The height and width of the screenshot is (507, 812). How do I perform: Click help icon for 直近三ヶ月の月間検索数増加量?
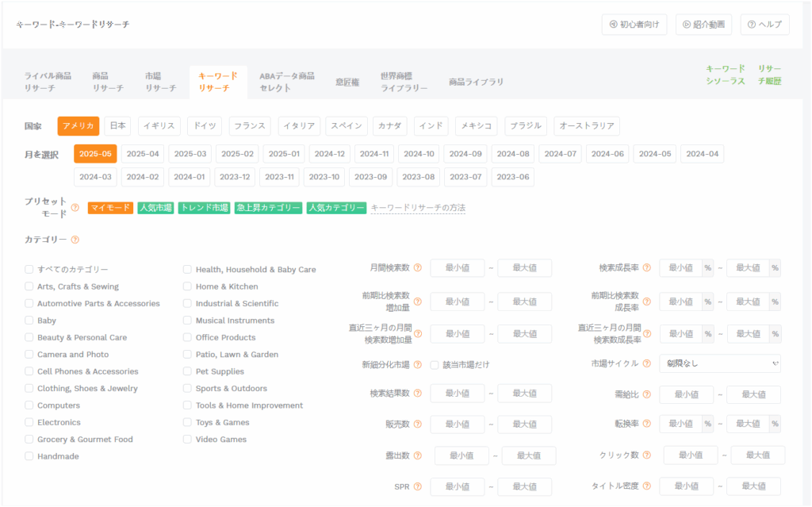[418, 334]
